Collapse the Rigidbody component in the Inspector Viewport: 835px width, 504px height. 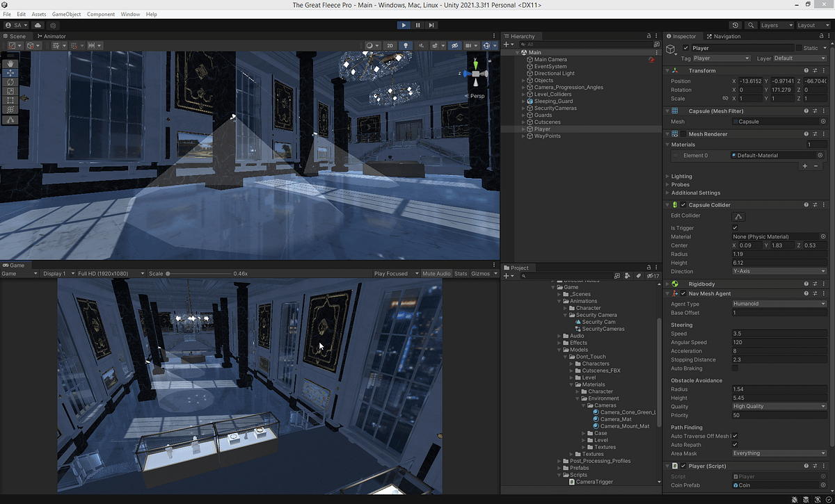point(667,284)
